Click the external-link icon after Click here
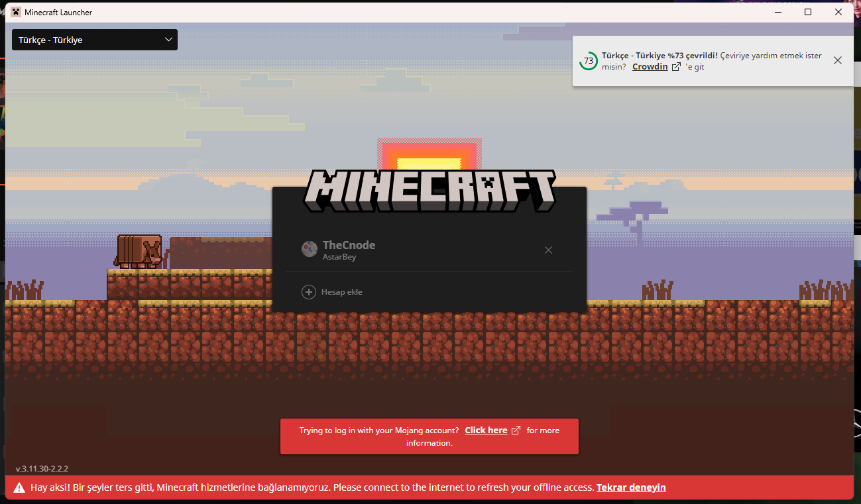 click(x=516, y=430)
